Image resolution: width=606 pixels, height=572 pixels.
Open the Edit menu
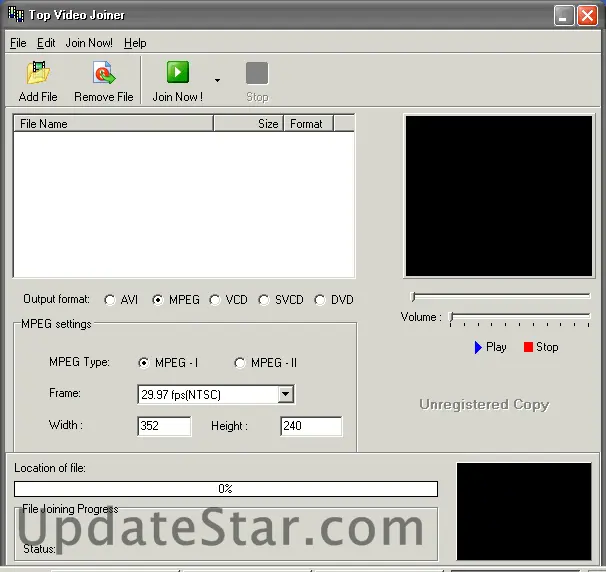(46, 43)
